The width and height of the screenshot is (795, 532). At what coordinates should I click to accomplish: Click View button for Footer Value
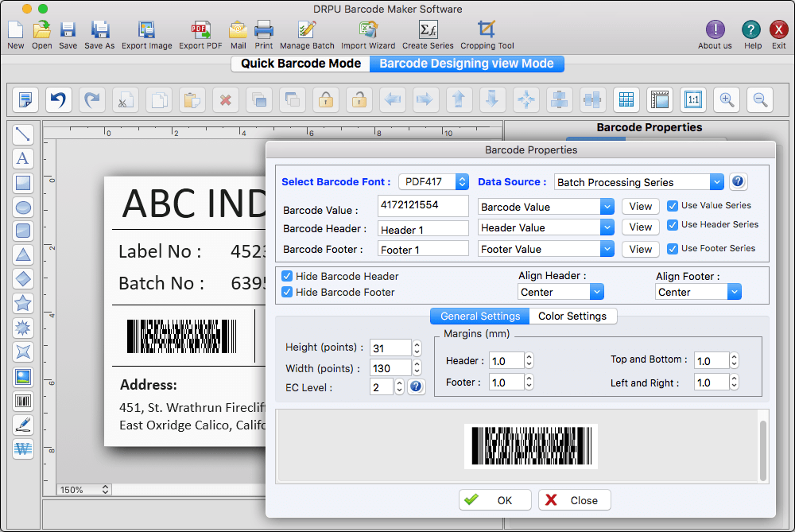tap(640, 249)
